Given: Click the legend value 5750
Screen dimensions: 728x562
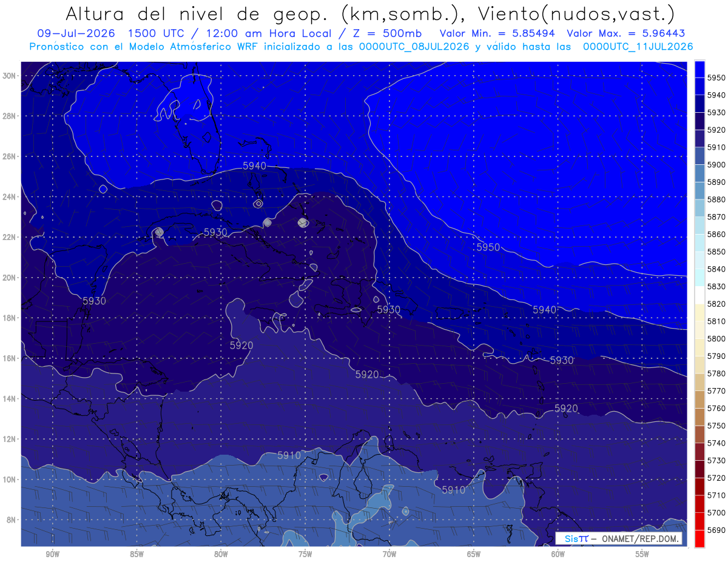Looking at the screenshot, I should [716, 426].
